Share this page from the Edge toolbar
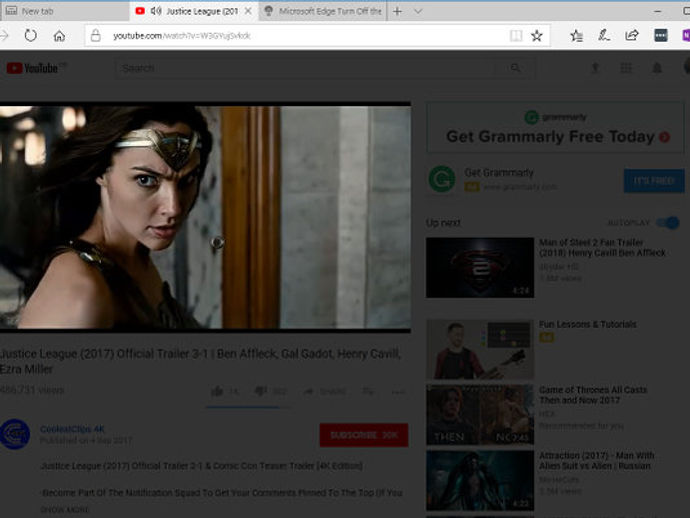Image resolution: width=690 pixels, height=518 pixels. click(x=632, y=35)
